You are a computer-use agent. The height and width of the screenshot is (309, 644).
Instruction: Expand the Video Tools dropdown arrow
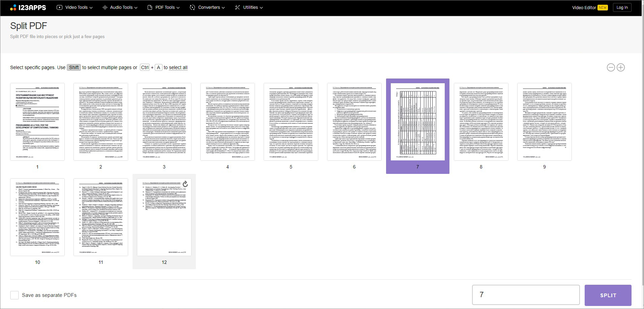click(91, 8)
